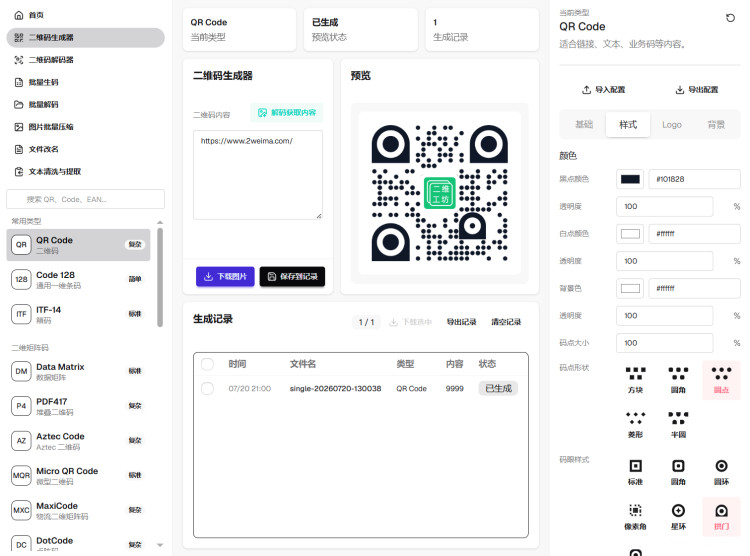Select 圆角 eye style
This screenshot has height=556, width=750.
[678, 472]
